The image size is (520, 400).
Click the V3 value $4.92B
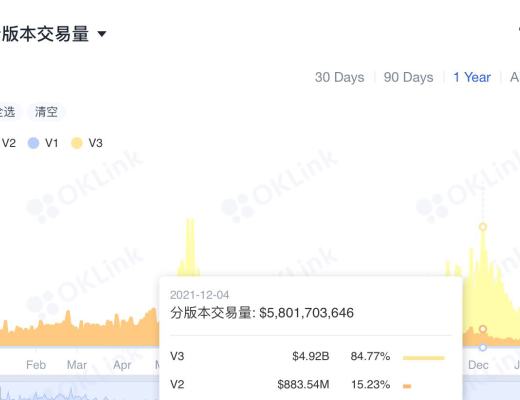(x=311, y=356)
